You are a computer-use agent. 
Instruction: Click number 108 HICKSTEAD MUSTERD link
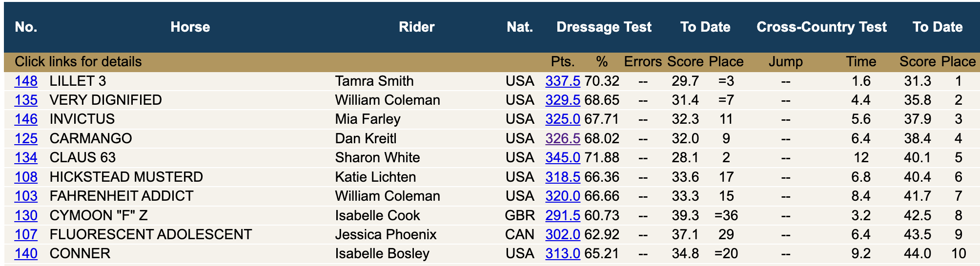(26, 177)
